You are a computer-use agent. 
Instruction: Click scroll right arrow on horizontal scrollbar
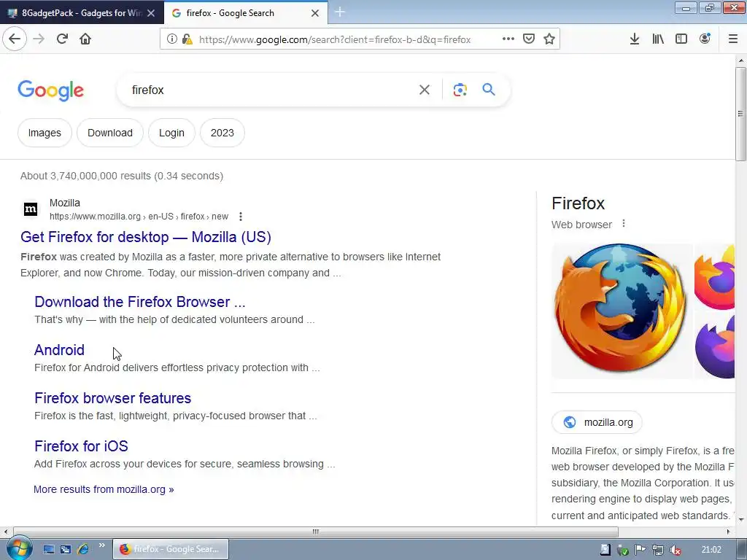pos(729,532)
